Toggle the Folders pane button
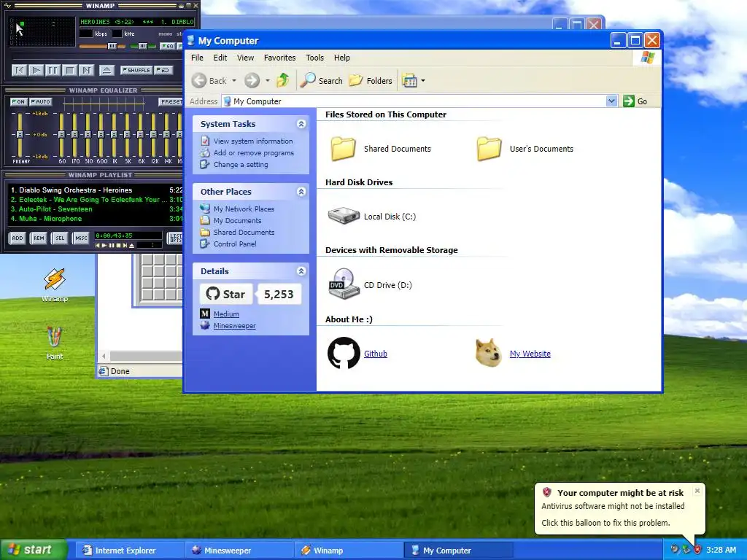 pos(371,80)
